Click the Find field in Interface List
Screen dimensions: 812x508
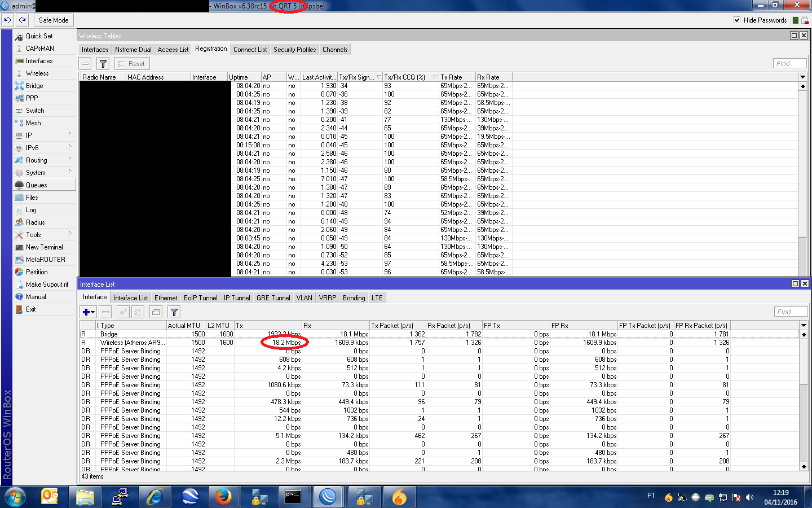[x=791, y=312]
